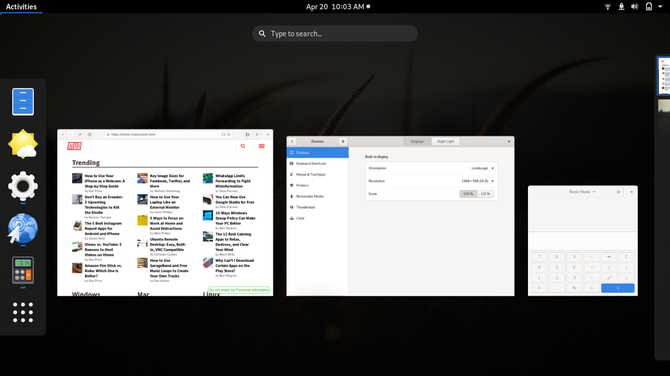670x376 pixels.
Task: Click the power icon in top bar
Action: pyautogui.click(x=649, y=6)
